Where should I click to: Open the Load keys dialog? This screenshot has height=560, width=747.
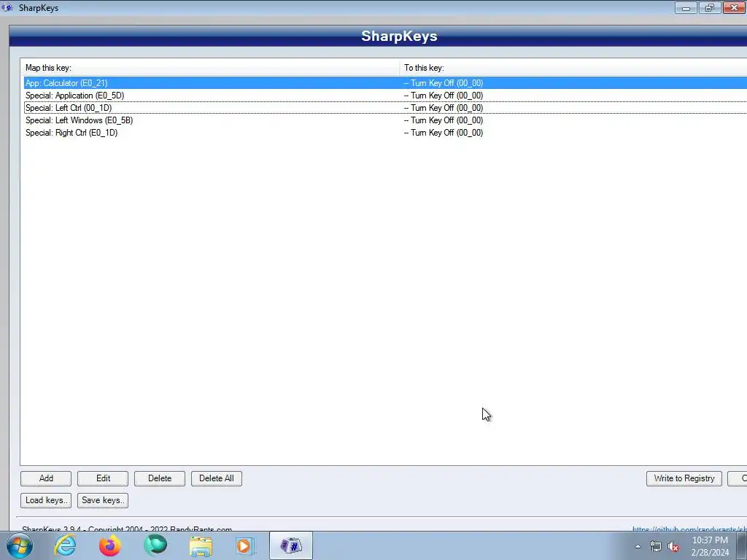[46, 500]
